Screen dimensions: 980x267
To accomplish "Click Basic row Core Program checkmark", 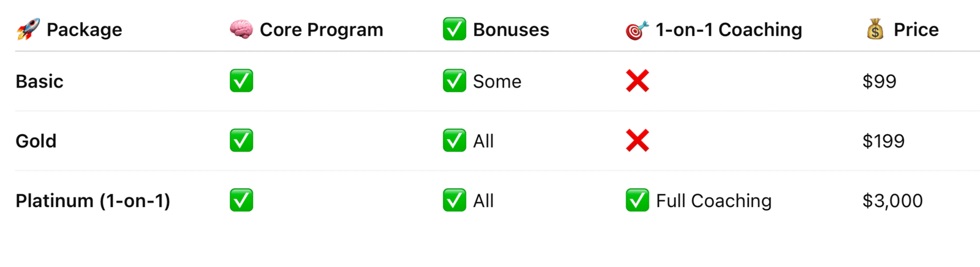I will (241, 81).
